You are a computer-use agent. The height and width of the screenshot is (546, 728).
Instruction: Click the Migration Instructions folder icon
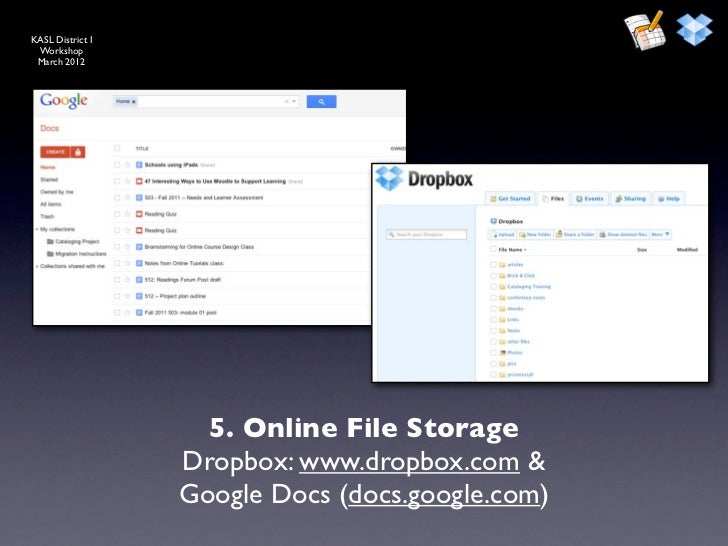click(x=50, y=254)
